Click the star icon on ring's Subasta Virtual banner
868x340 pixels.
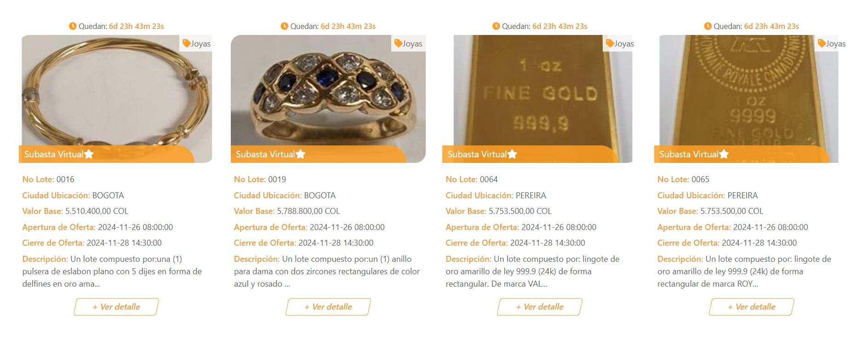(x=301, y=154)
